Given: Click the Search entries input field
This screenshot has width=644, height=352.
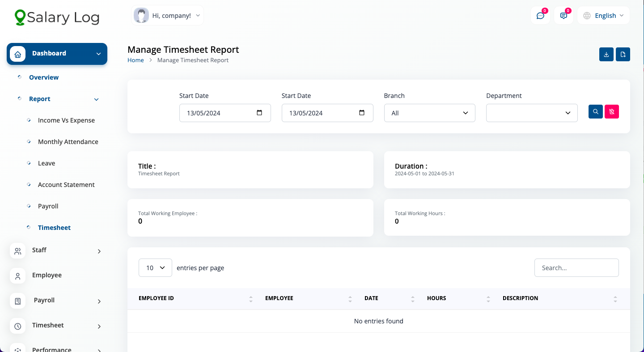Looking at the screenshot, I should (576, 268).
